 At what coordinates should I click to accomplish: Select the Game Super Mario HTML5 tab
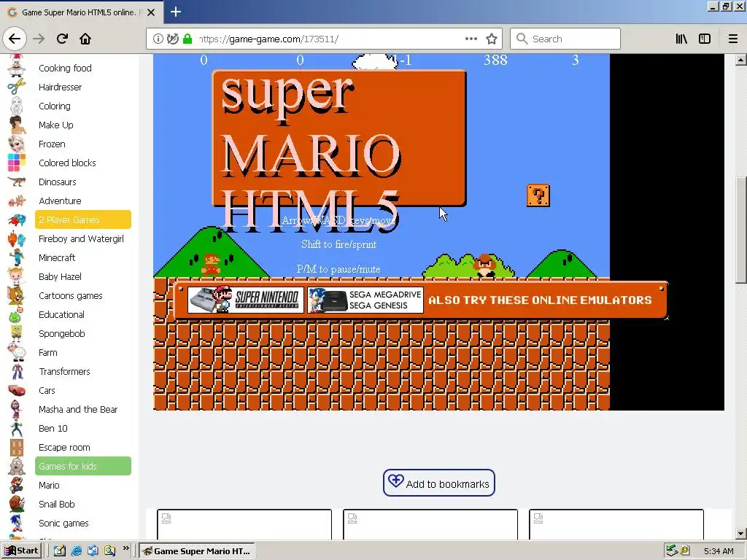[x=82, y=12]
